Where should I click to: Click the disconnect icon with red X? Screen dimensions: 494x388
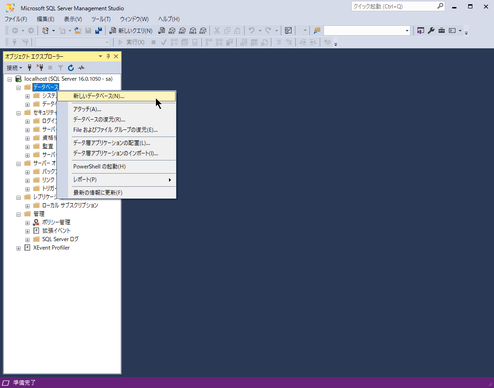(x=40, y=68)
